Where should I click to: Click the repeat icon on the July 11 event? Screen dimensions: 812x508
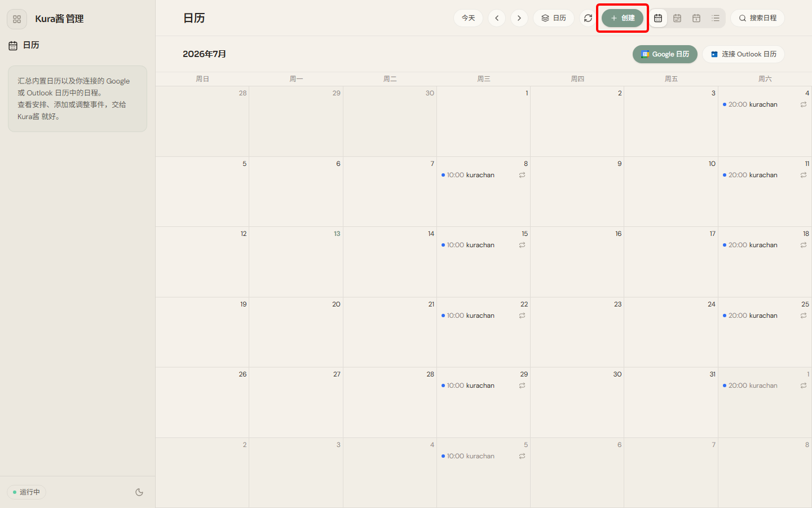[804, 175]
